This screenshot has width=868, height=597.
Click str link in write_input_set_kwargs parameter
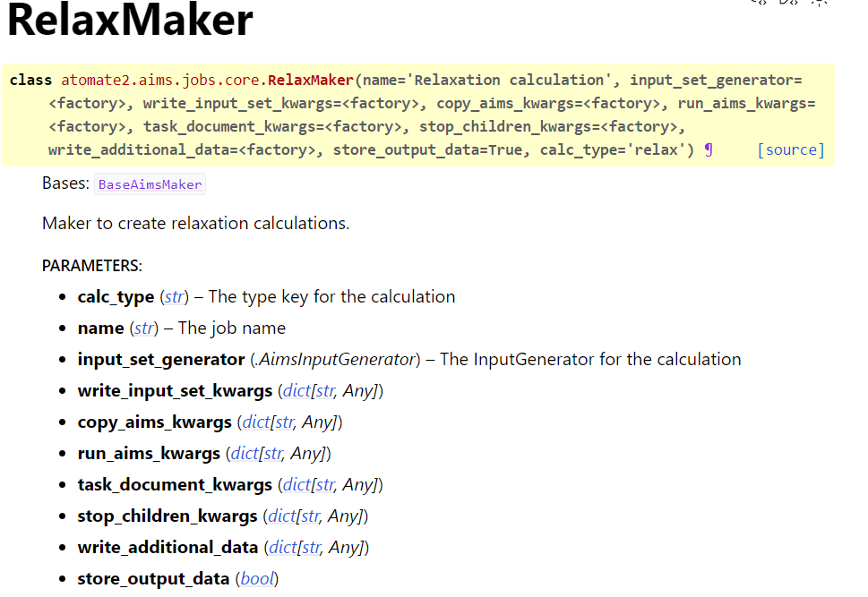point(326,390)
